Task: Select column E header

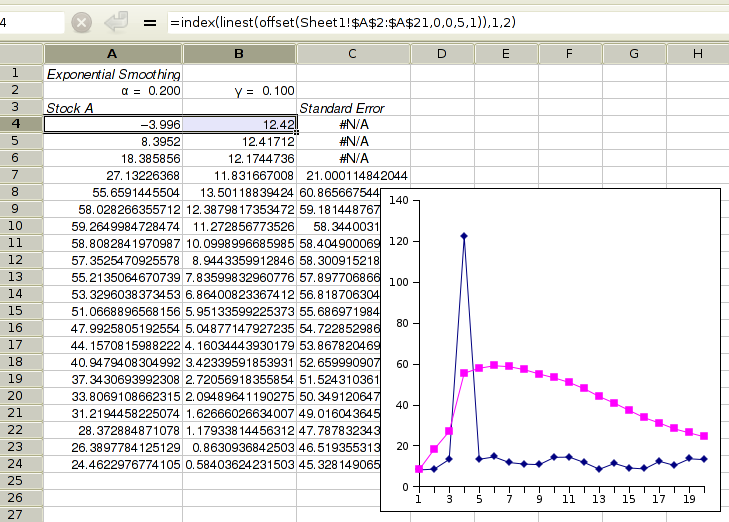Action: click(506, 54)
